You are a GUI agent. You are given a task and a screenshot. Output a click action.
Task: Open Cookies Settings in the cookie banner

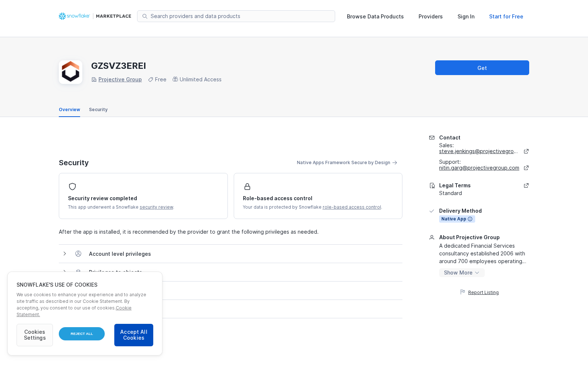point(35,335)
